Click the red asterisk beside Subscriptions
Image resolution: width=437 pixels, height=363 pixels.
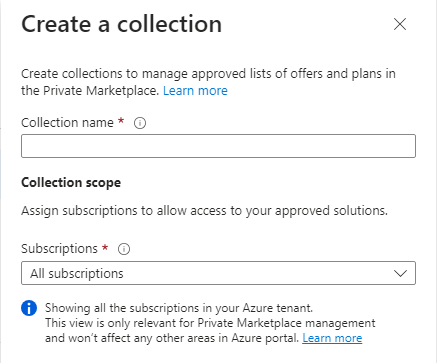[x=105, y=247]
